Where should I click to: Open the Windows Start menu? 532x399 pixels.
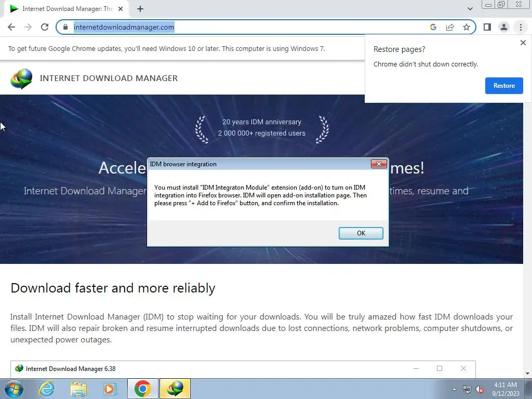pos(14,389)
